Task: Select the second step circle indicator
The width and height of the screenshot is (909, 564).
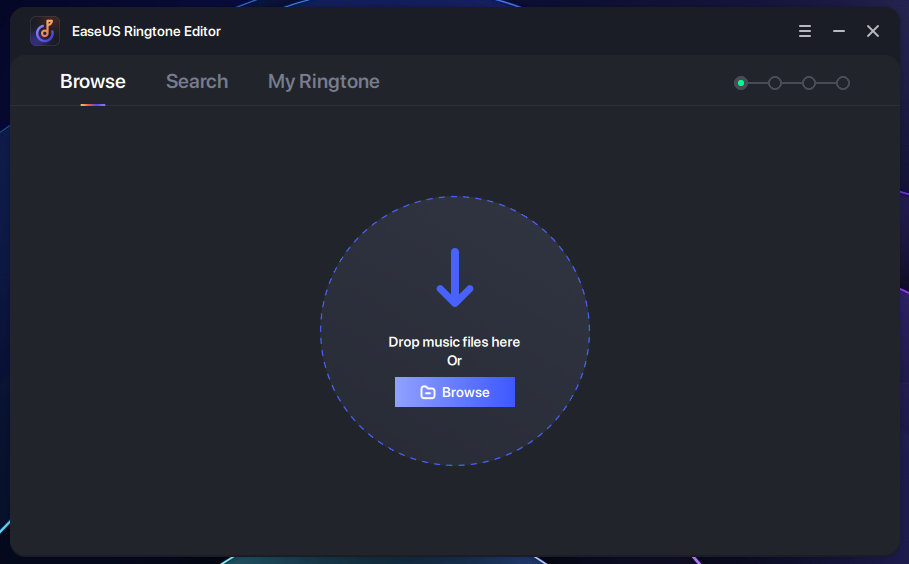Action: [x=775, y=83]
